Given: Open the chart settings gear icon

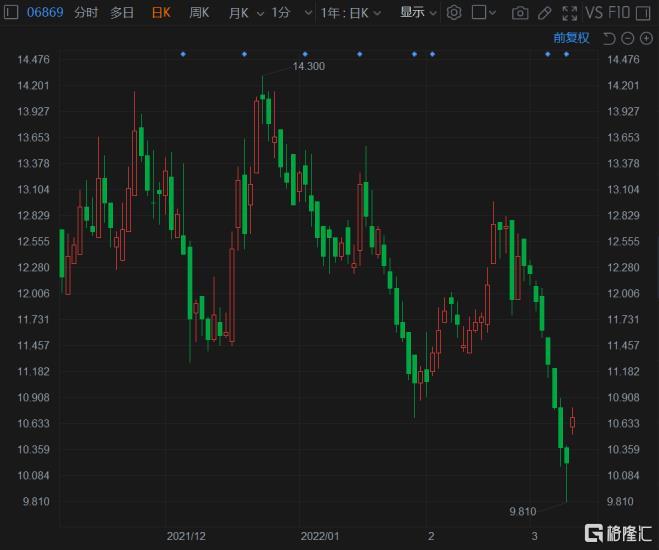Looking at the screenshot, I should [x=454, y=13].
